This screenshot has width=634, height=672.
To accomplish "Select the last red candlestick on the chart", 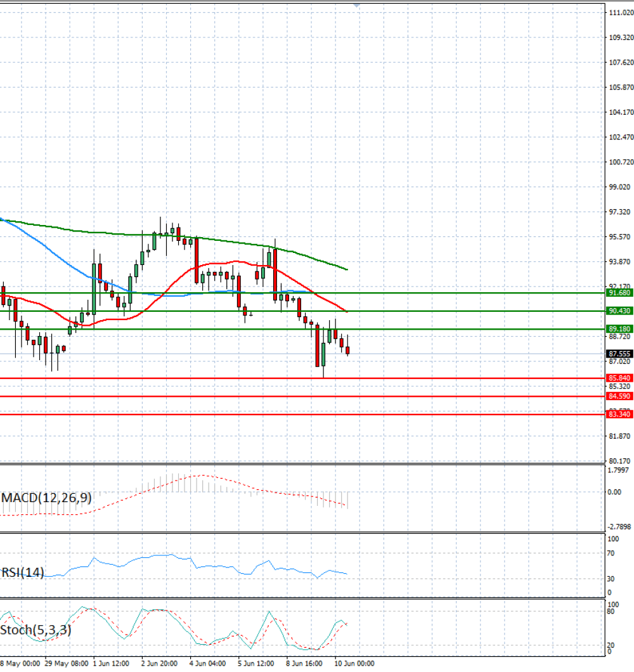I will (x=347, y=350).
